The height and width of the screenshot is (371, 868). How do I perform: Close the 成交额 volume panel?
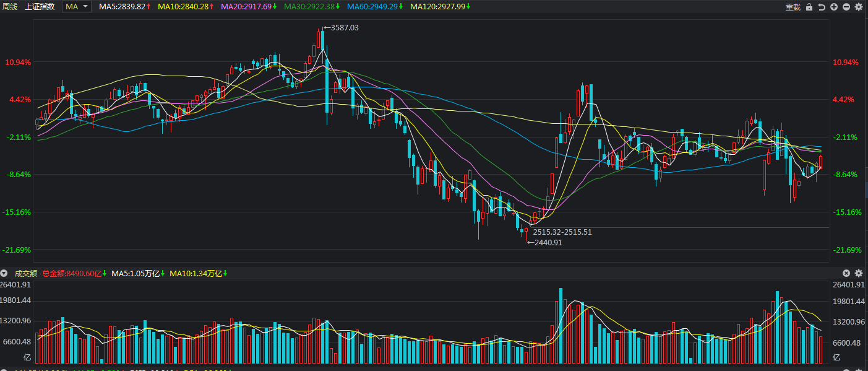(x=846, y=273)
